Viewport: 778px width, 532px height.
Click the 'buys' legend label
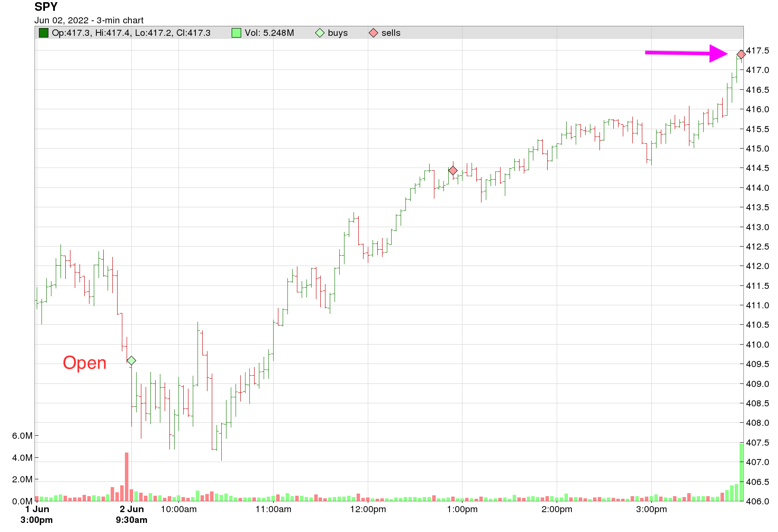338,33
